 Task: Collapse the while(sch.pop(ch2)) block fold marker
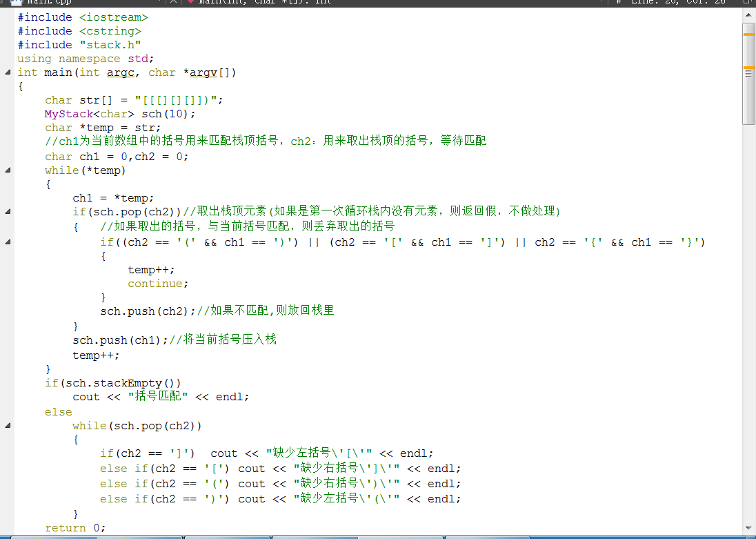coord(8,425)
